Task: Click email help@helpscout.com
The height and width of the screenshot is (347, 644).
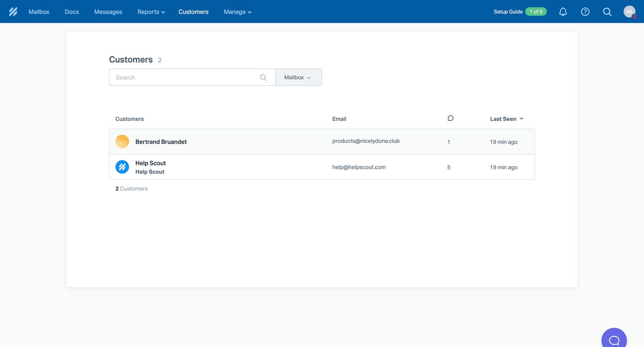Action: 359,167
